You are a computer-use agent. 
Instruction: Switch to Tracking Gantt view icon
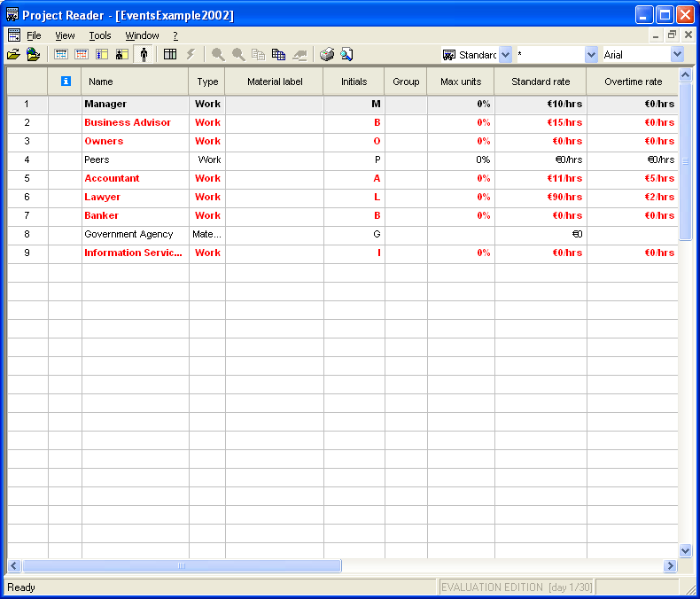[x=82, y=54]
